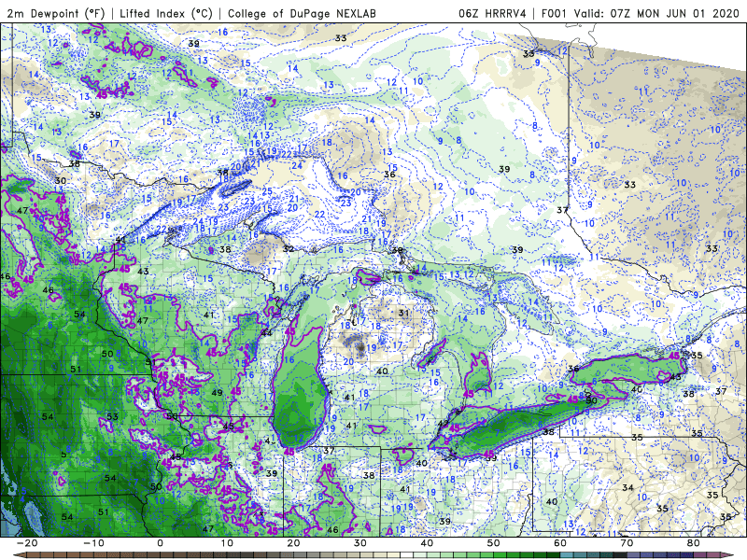Click the black '44' dewpoint value near Lake Michigan
This screenshot has width=747, height=560.
click(x=266, y=332)
